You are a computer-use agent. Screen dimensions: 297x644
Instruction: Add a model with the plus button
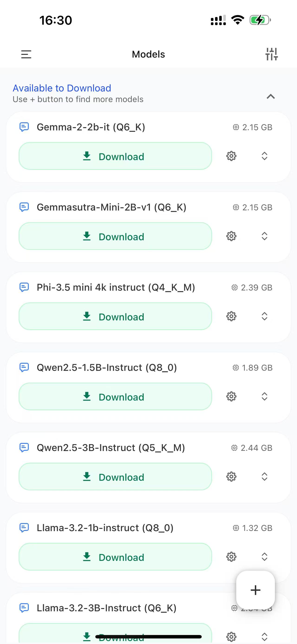pos(255,590)
